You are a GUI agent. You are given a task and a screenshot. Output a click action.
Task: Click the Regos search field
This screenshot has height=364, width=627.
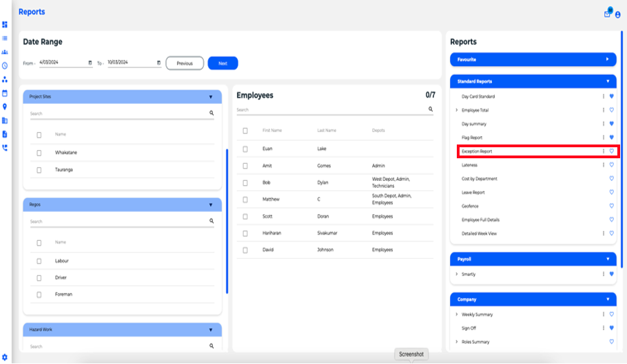117,222
